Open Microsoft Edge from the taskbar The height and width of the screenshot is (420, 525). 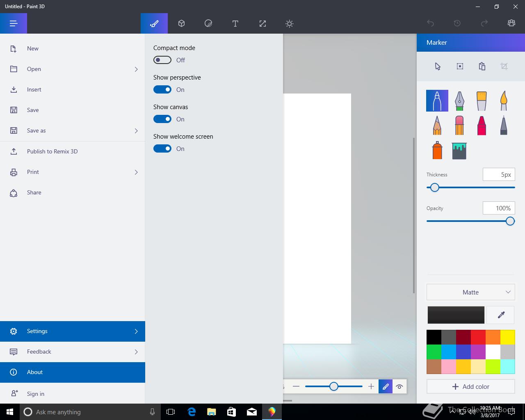click(x=192, y=412)
